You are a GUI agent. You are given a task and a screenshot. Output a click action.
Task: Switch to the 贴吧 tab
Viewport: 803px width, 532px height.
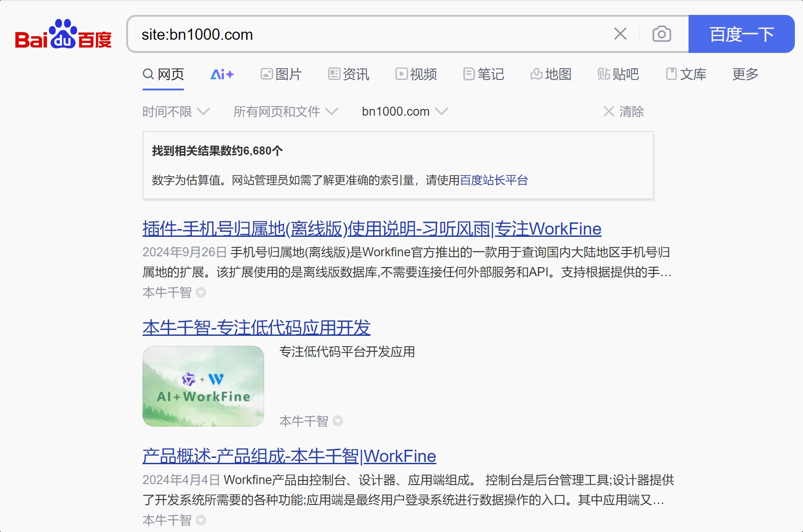[x=618, y=74]
